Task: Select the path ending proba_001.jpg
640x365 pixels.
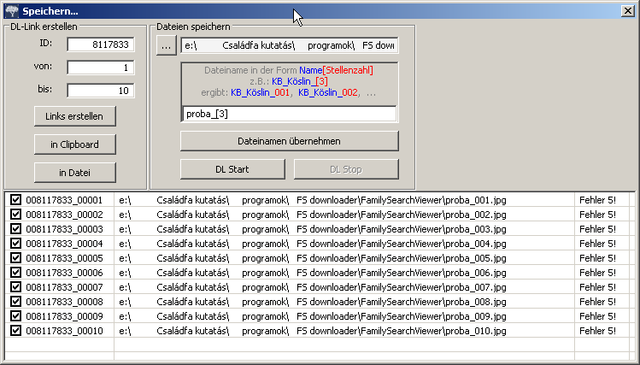Action: (313, 200)
